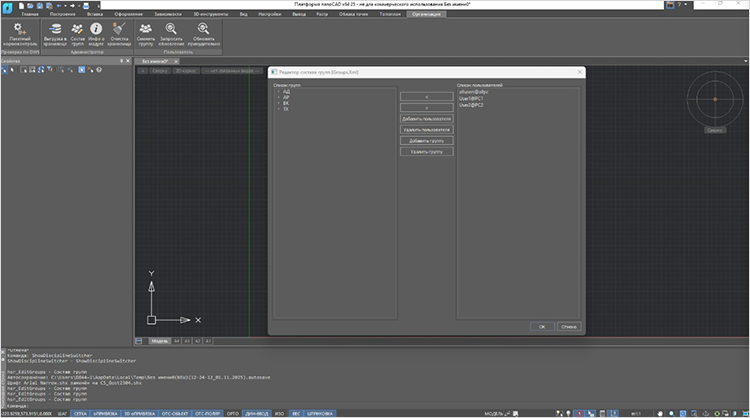Screen dimensions: 750x418
Task: Click OK in group editor dialog
Action: click(541, 325)
